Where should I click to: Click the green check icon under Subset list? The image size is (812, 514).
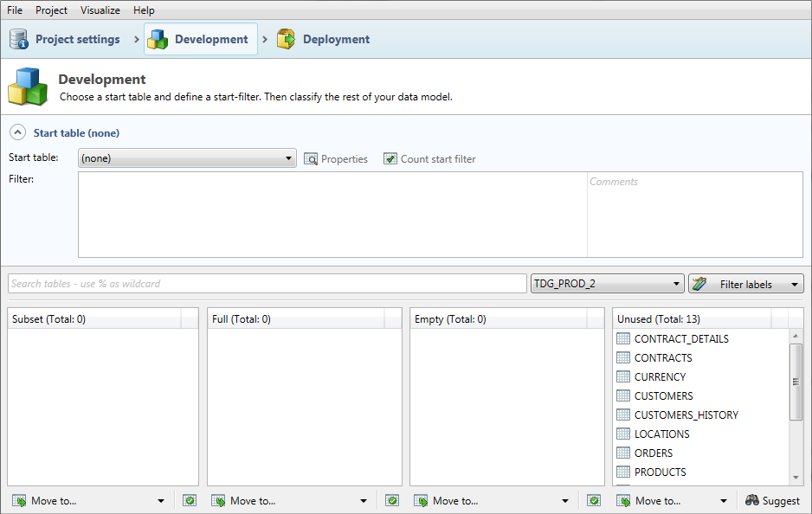coord(190,500)
